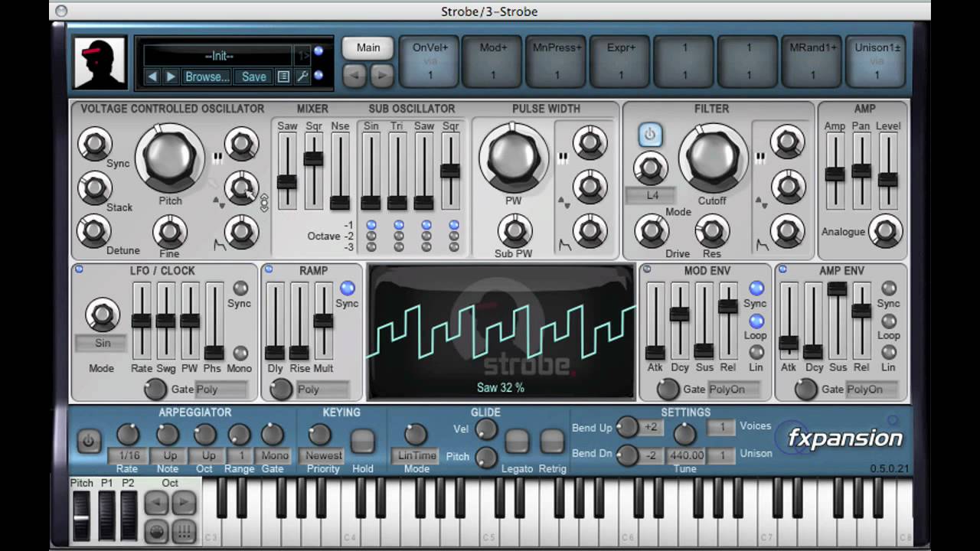Click the Res knob in Filter
The width and height of the screenshot is (980, 551).
pyautogui.click(x=712, y=230)
